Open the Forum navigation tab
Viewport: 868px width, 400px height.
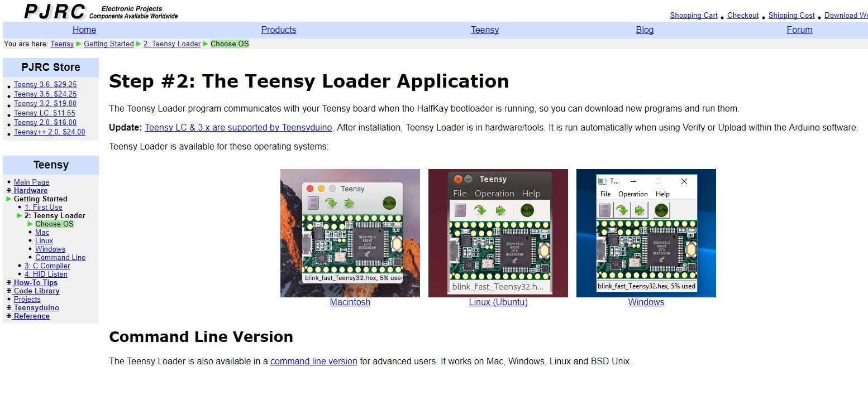point(799,30)
